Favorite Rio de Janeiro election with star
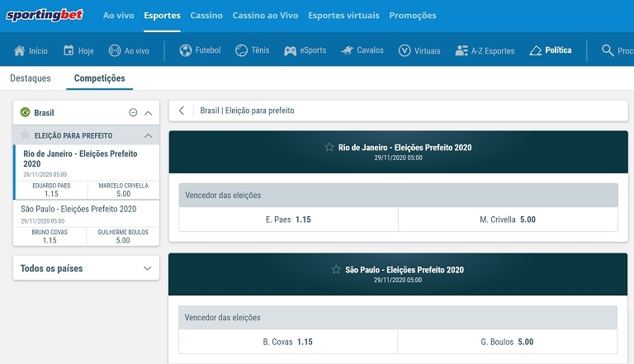This screenshot has width=634, height=364. (329, 147)
